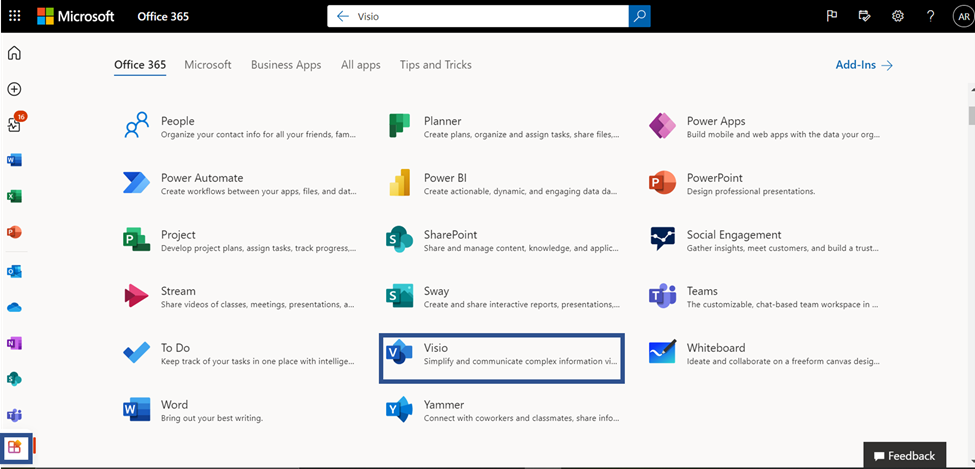Open the Social Engagement tile

click(x=765, y=240)
